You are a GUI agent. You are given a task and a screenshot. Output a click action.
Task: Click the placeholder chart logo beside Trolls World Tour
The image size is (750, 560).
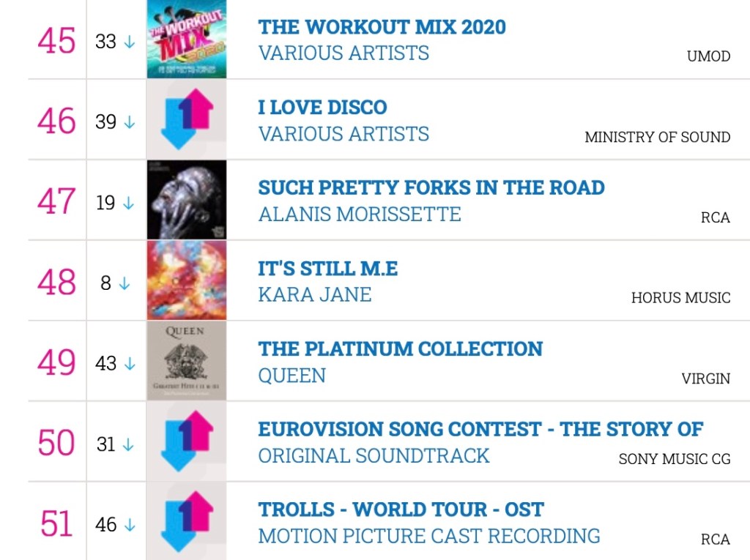tap(187, 522)
